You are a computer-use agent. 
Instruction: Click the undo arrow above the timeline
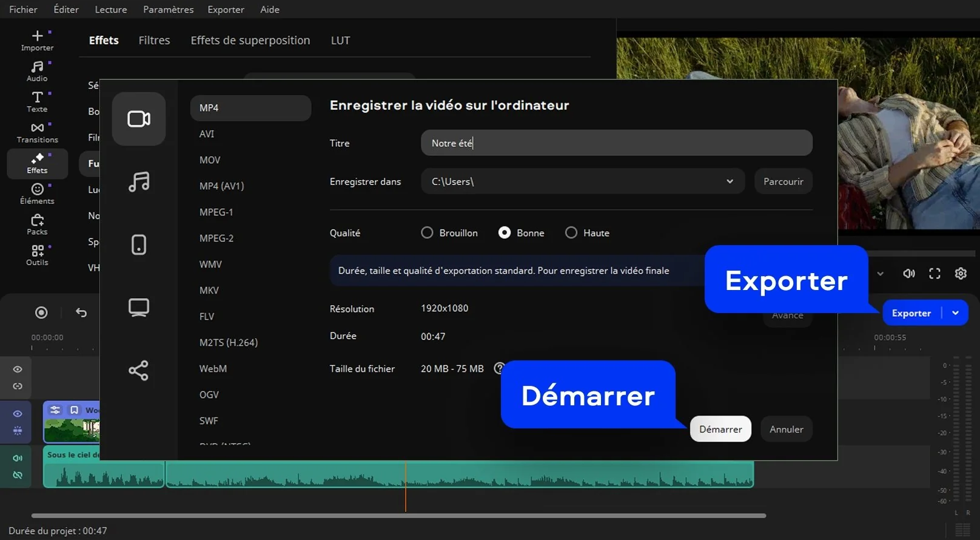pyautogui.click(x=81, y=312)
